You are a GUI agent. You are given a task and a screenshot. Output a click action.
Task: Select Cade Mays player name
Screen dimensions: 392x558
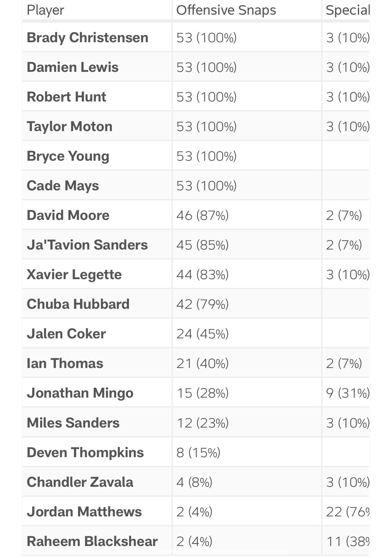click(x=63, y=185)
